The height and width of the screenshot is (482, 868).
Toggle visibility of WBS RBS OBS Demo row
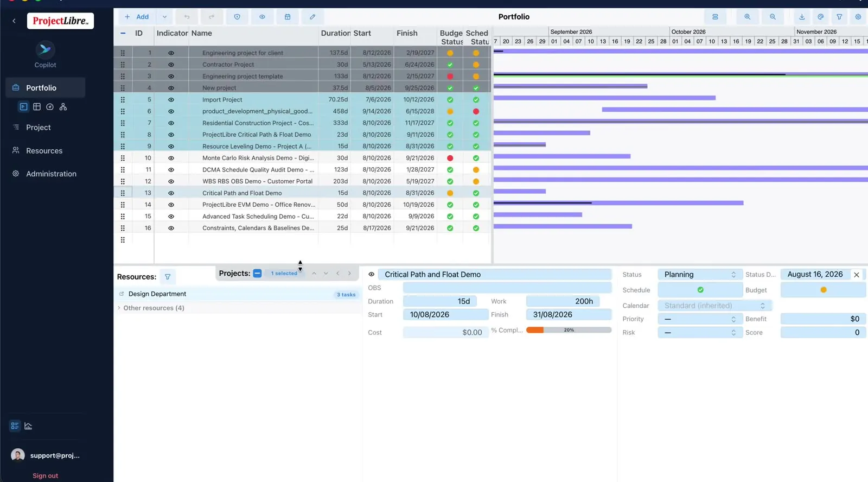pyautogui.click(x=171, y=181)
